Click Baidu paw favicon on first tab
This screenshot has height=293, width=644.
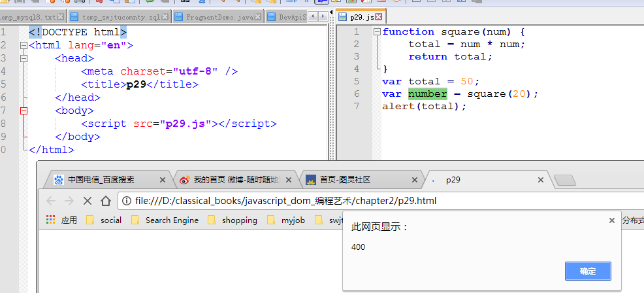tap(59, 180)
